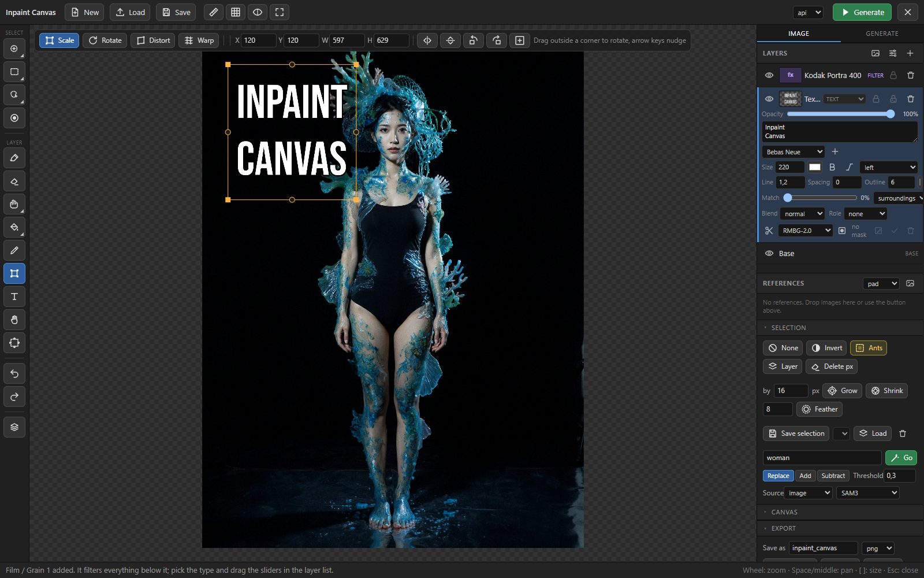
Task: Open the text alignment left dropdown
Action: [x=889, y=167]
